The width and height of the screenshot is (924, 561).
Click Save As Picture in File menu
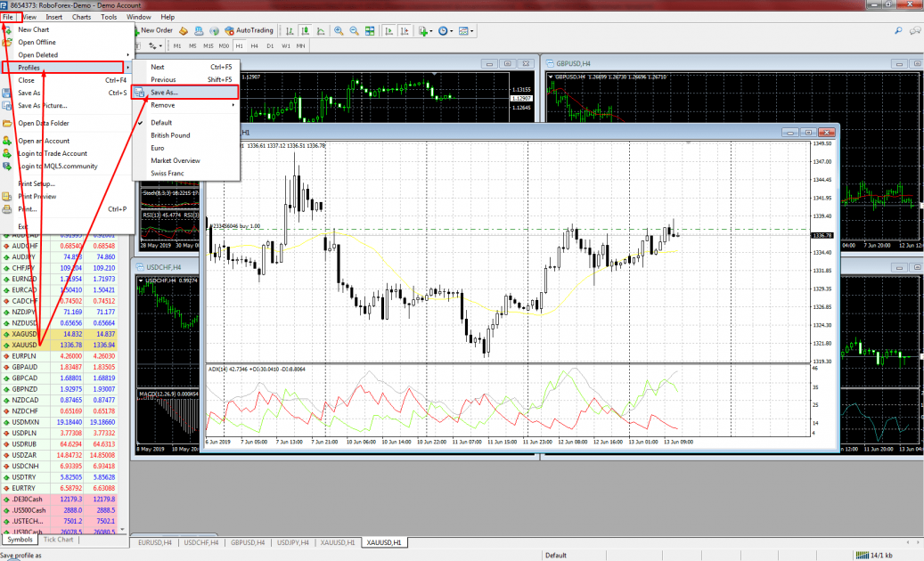[67, 106]
